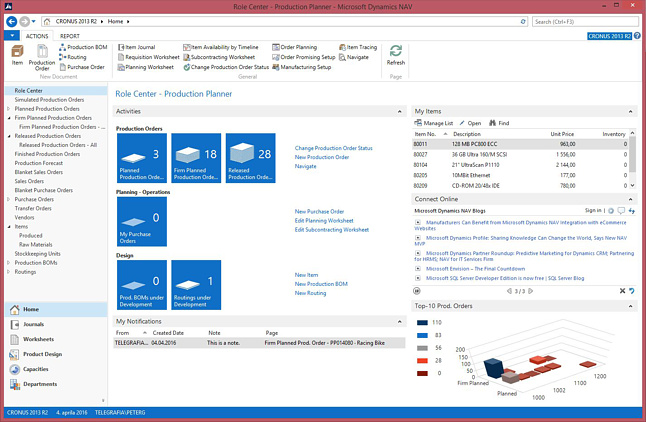Click Sign in under Connect Online
This screenshot has height=422, width=646.
tap(593, 211)
